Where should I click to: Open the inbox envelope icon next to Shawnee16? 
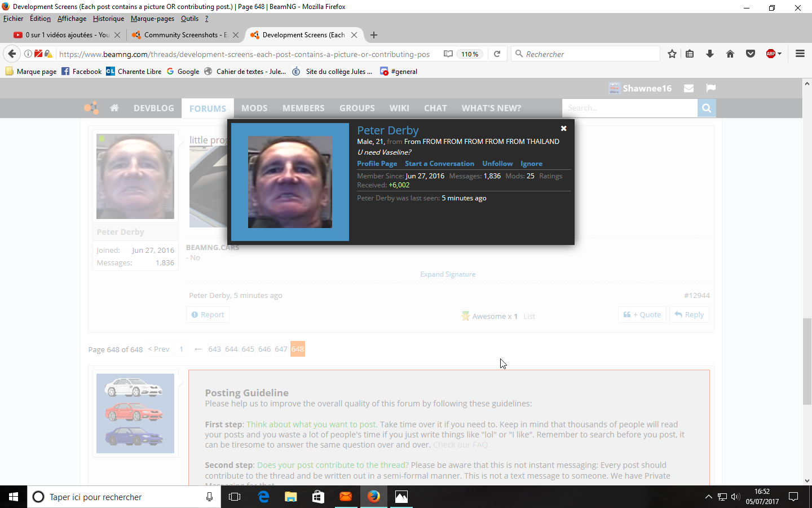pos(689,88)
